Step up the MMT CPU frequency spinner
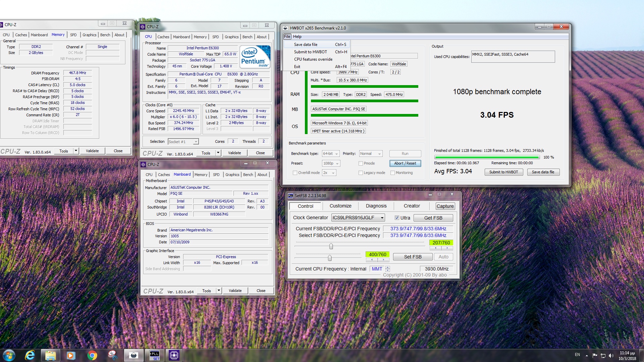 pos(388,267)
